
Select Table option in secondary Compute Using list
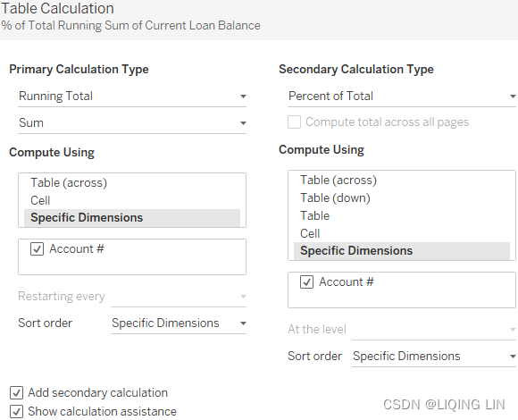tap(402, 215)
